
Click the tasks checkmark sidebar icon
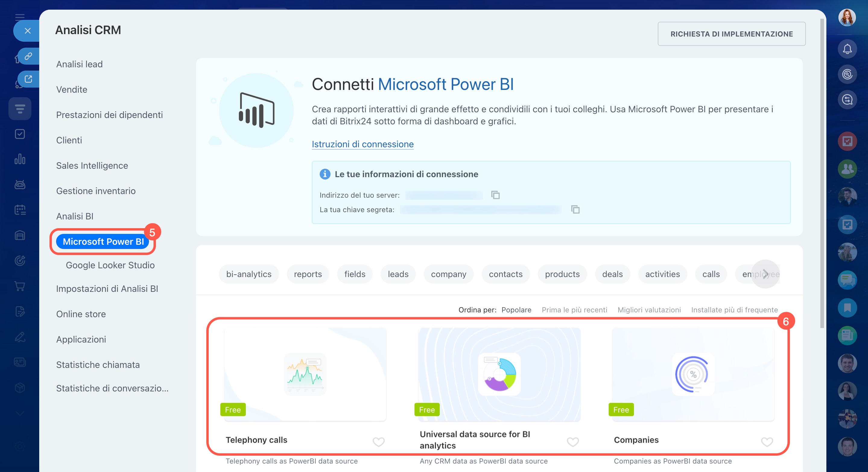20,134
